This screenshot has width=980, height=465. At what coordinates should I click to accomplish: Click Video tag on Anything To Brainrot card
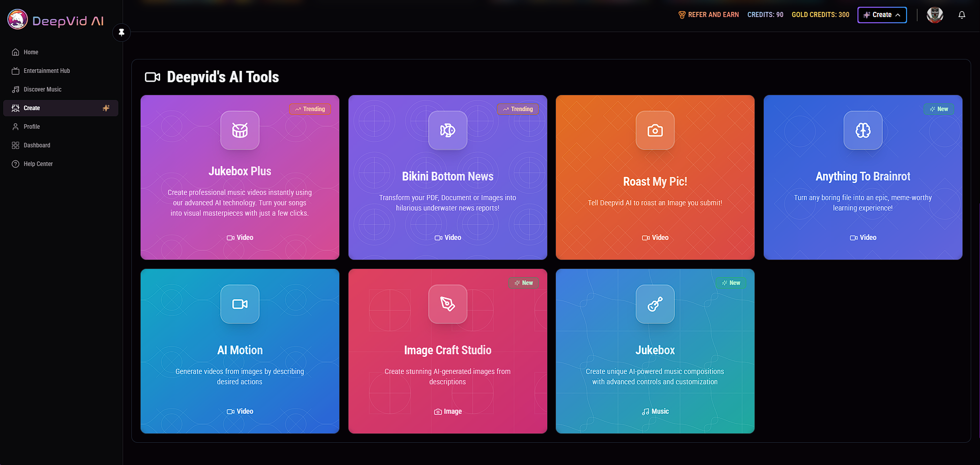863,238
